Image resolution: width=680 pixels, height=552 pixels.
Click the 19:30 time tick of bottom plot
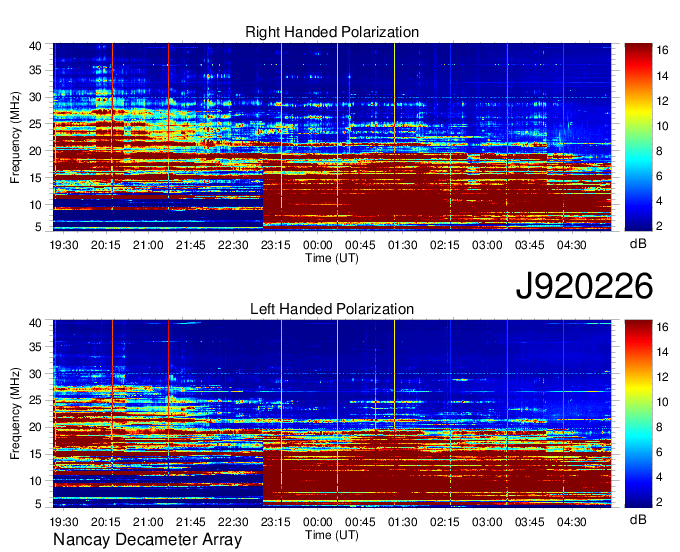pos(64,522)
